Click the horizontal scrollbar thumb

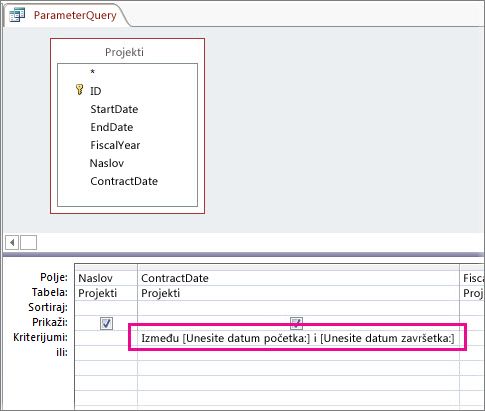click(x=28, y=242)
